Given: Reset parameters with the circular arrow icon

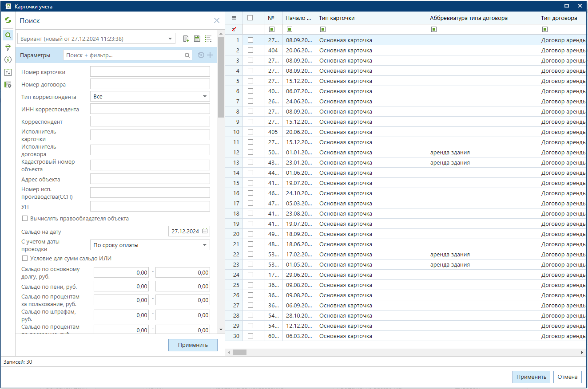Looking at the screenshot, I should (201, 55).
